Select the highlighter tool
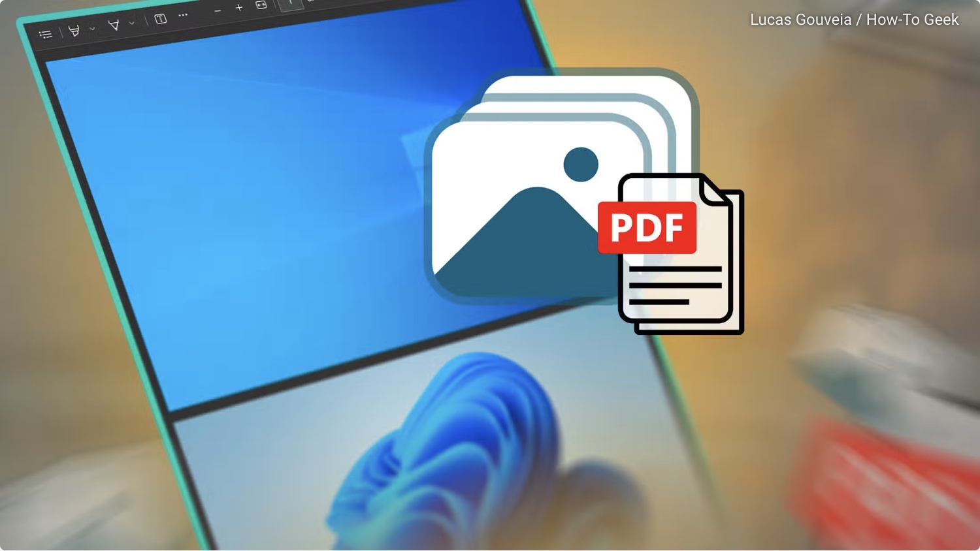Viewport: 980px width, 551px height. pyautogui.click(x=74, y=31)
